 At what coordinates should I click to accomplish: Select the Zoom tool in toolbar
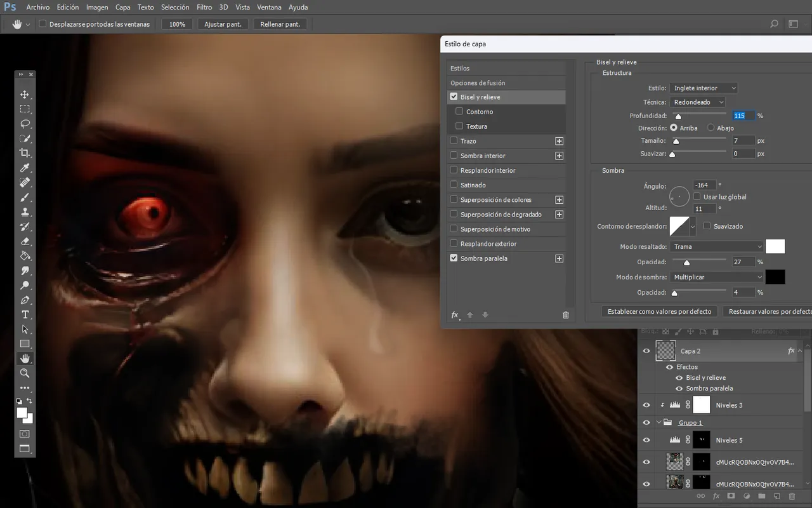(25, 373)
